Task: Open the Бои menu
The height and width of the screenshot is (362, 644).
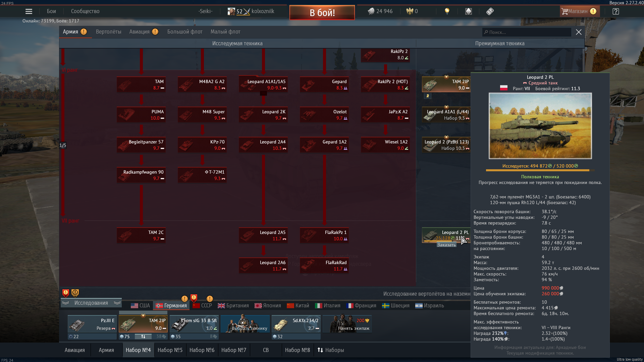Action: pyautogui.click(x=51, y=11)
